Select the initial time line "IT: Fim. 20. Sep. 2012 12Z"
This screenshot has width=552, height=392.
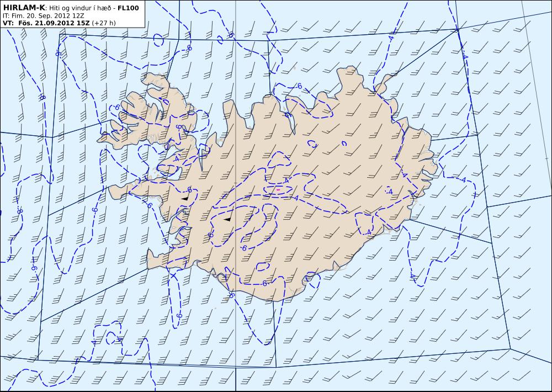pos(43,16)
